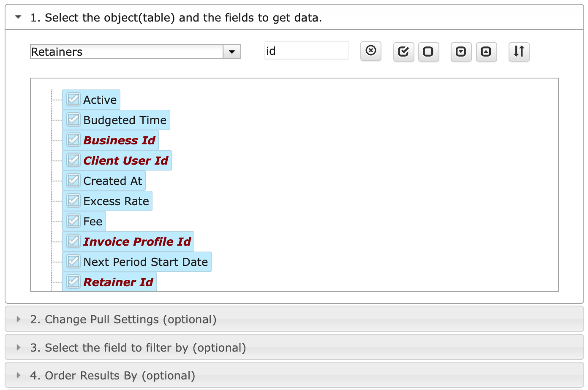Uncheck the Excess Rate checkbox

(x=73, y=201)
